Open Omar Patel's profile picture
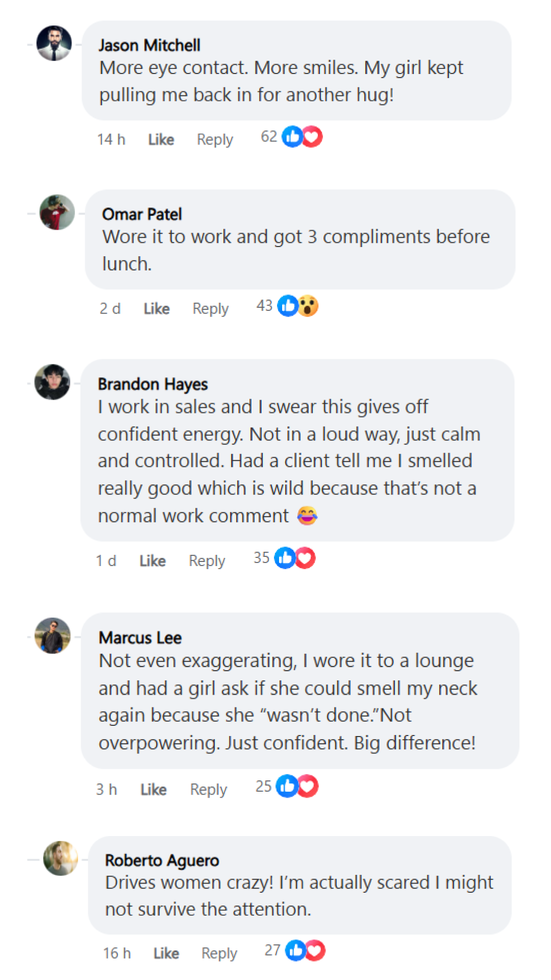The width and height of the screenshot is (551, 980). [x=57, y=212]
